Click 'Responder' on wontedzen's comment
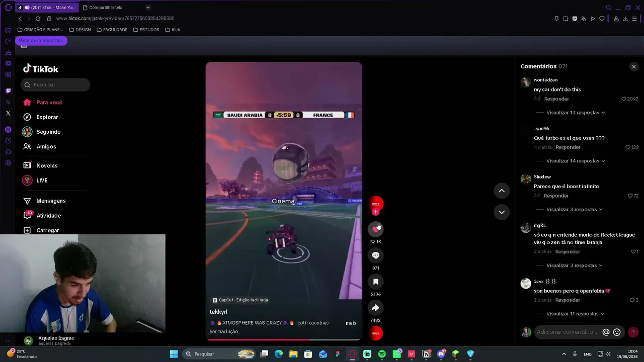Viewport: 644px width, 362px height. [x=556, y=99]
